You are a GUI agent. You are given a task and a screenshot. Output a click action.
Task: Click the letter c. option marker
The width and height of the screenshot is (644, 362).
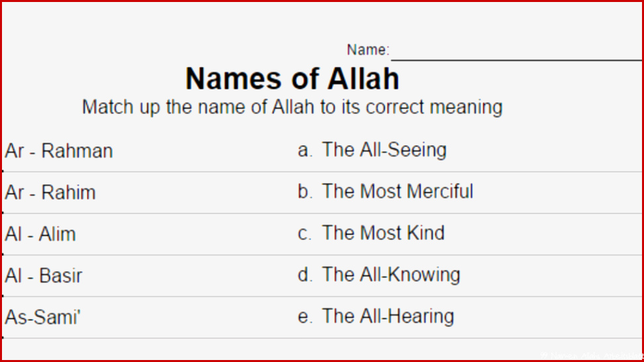304,233
